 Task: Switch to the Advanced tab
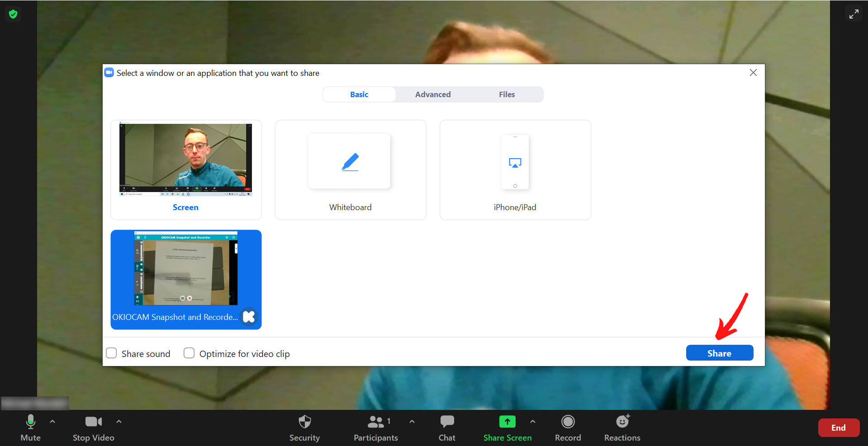pos(433,94)
